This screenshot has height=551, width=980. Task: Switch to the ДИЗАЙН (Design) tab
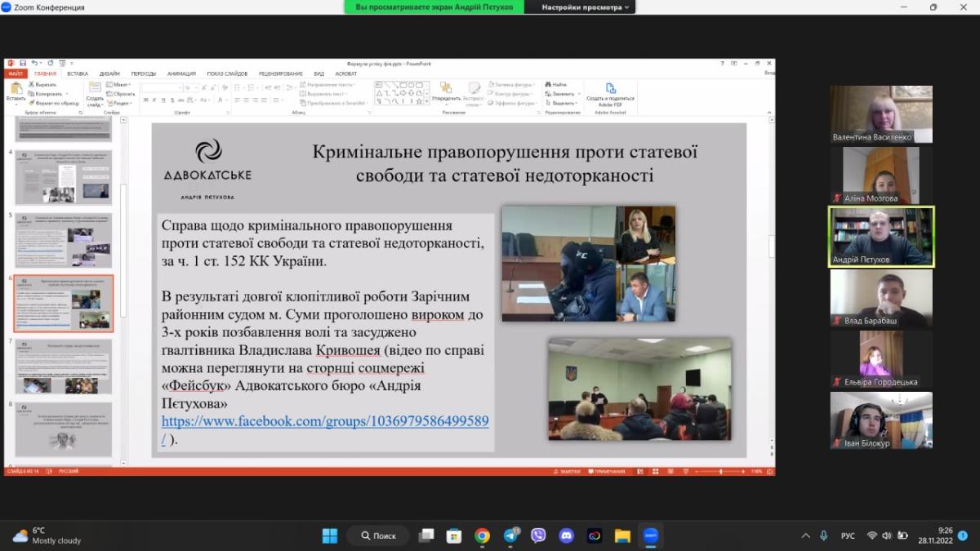coord(109,73)
